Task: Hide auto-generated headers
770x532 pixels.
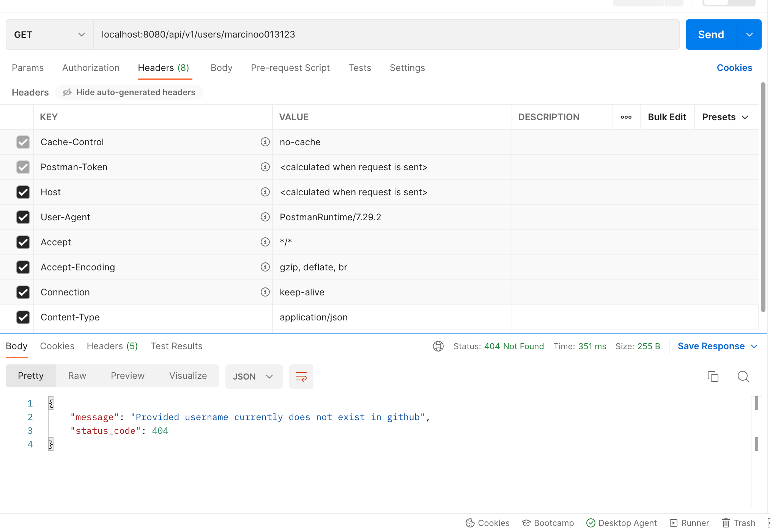Action: [129, 92]
